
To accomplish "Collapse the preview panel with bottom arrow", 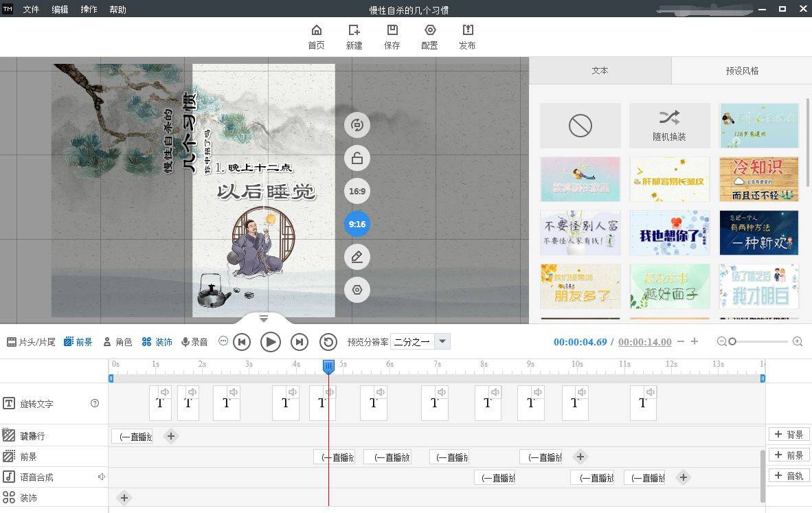I will (x=264, y=319).
